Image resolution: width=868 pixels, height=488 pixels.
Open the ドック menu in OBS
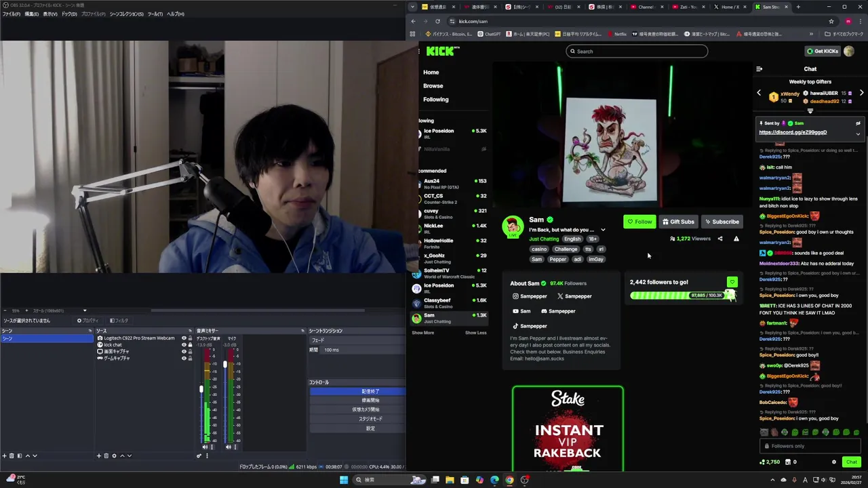[69, 14]
